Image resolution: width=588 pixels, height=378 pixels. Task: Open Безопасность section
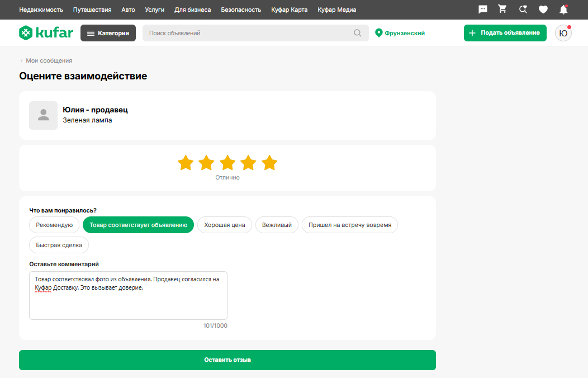click(x=241, y=10)
